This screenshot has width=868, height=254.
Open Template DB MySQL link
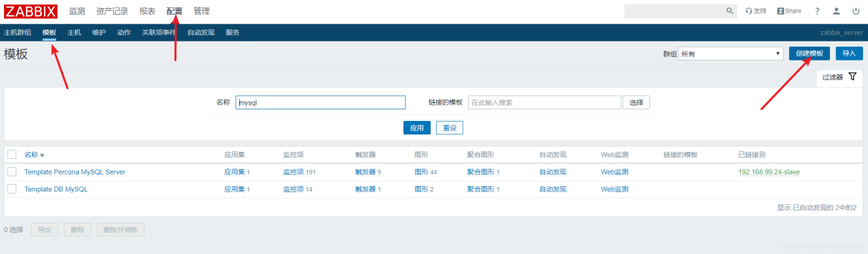[x=56, y=189]
